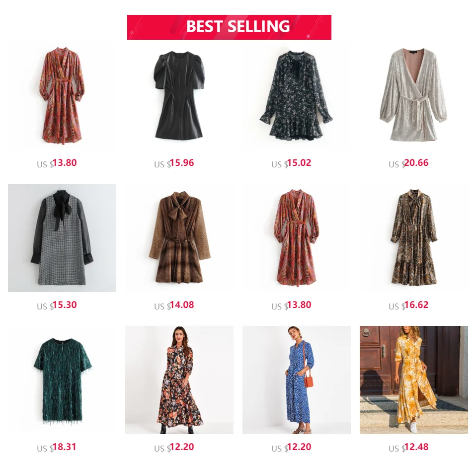Open the black puff-sleeve leather dress
This screenshot has width=476, height=459.
[179, 96]
